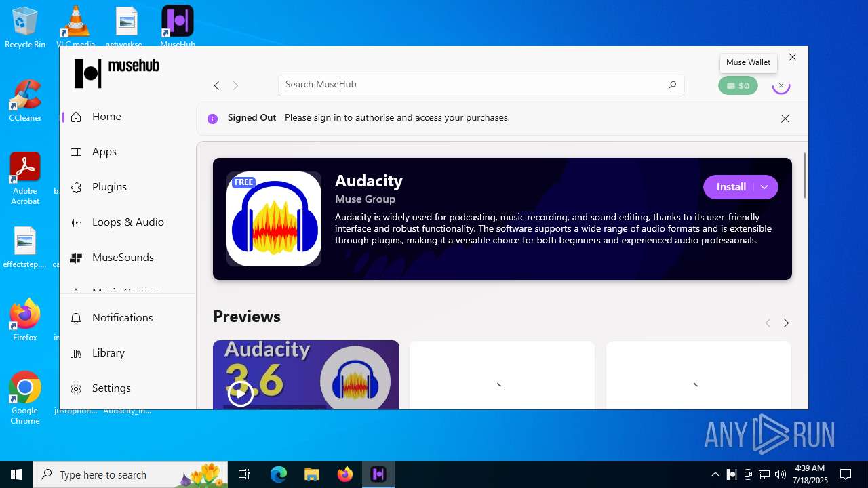Open the MuseHub taskbar button
The height and width of the screenshot is (488, 868).
point(378,474)
